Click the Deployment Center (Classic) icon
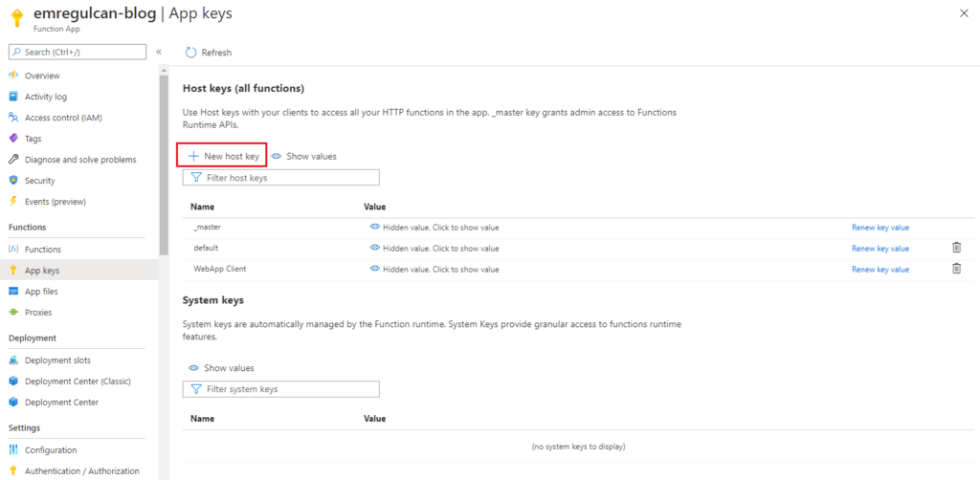Image resolution: width=980 pixels, height=480 pixels. tap(13, 381)
